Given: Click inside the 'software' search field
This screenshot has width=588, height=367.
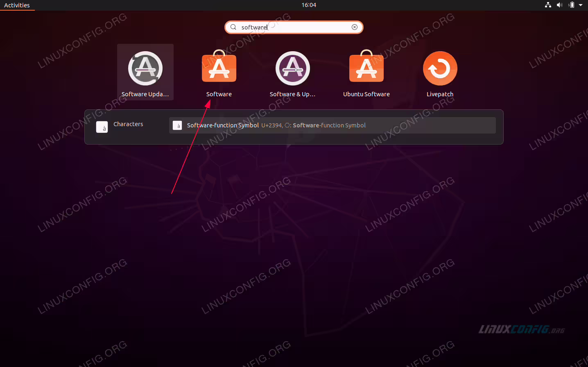Looking at the screenshot, I should 294,27.
